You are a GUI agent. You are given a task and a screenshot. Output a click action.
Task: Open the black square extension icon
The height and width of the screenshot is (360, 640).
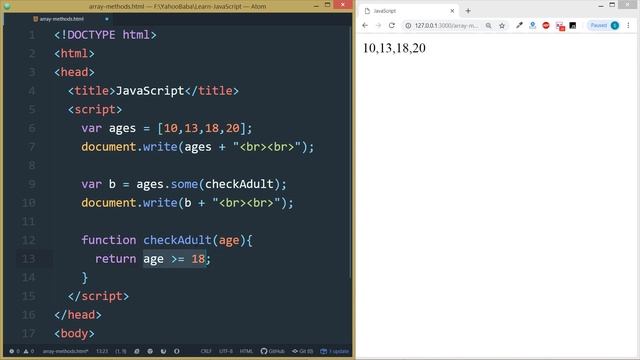pos(573,25)
